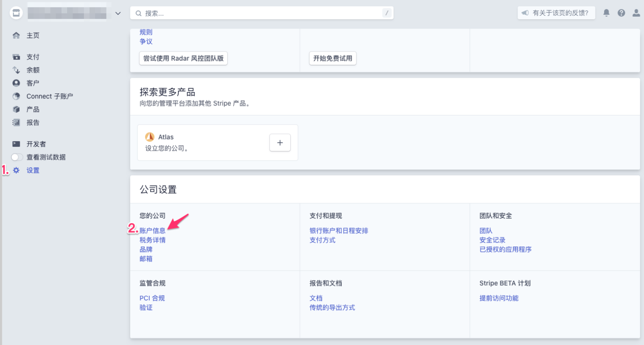Open 开发者 in the sidebar
The image size is (644, 345).
click(x=36, y=144)
